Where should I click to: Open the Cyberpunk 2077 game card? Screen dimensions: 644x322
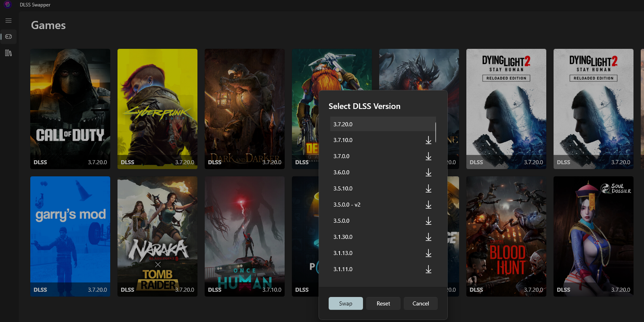click(157, 109)
